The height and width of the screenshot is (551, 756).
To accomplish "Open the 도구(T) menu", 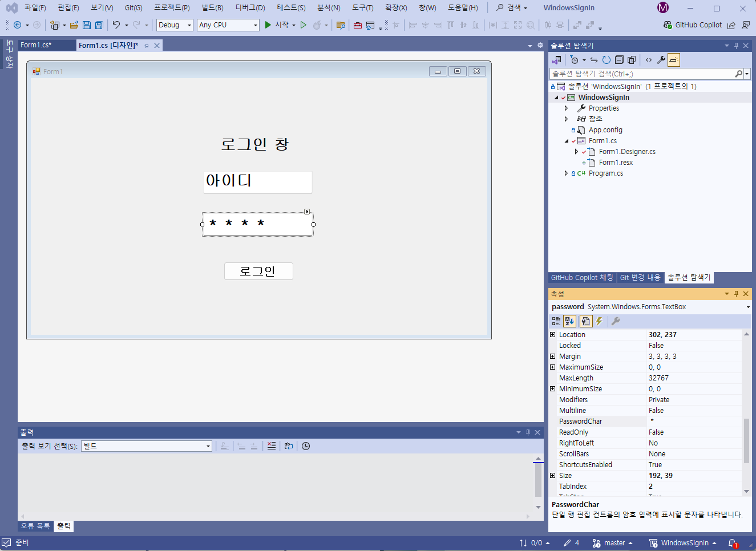I will click(x=362, y=8).
